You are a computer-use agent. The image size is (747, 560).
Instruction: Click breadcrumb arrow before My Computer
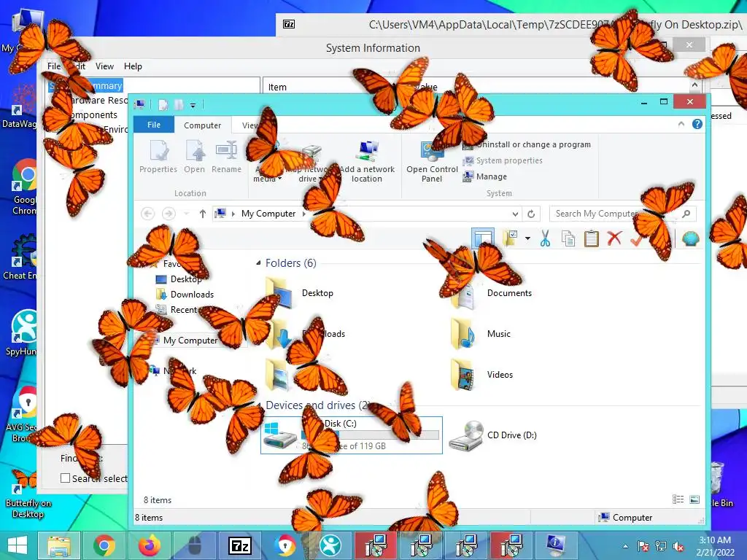pos(233,214)
